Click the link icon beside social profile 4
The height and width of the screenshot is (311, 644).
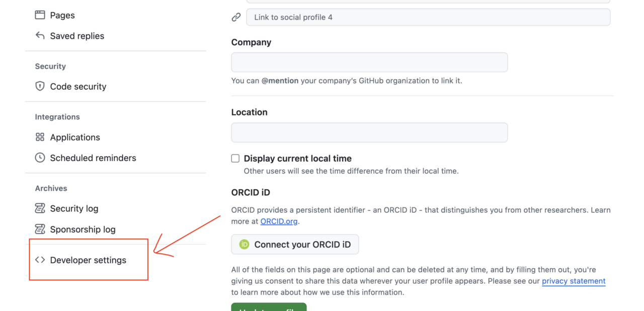pyautogui.click(x=236, y=17)
